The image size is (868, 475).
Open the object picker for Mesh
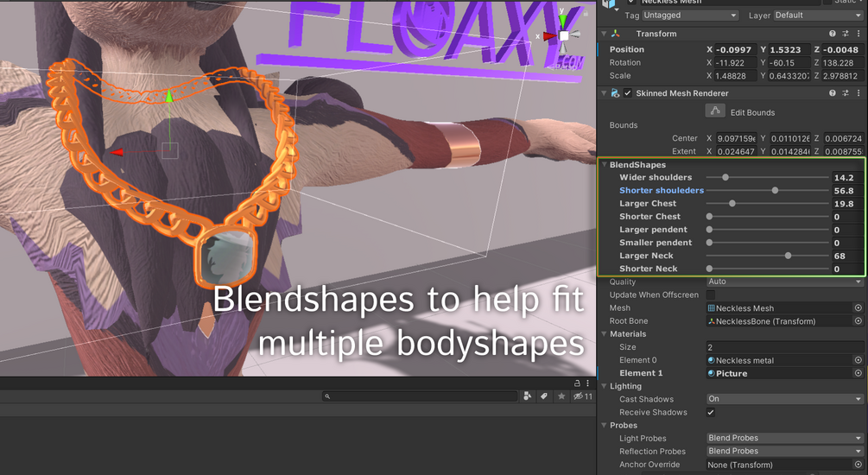click(858, 307)
